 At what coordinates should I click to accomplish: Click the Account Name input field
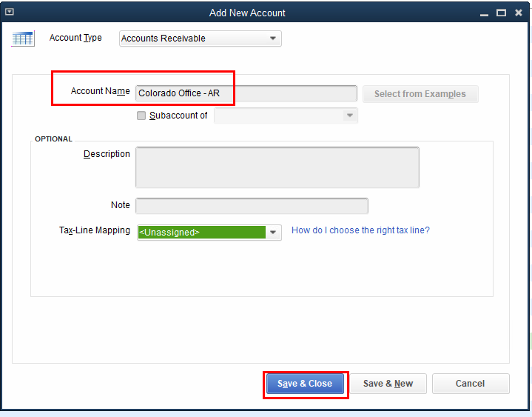pyautogui.click(x=246, y=93)
